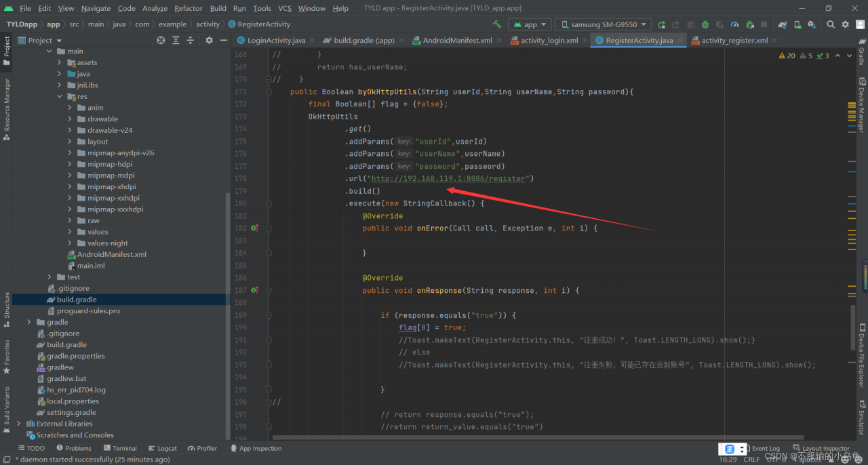
Task: Open the Refactor menu
Action: coord(188,8)
